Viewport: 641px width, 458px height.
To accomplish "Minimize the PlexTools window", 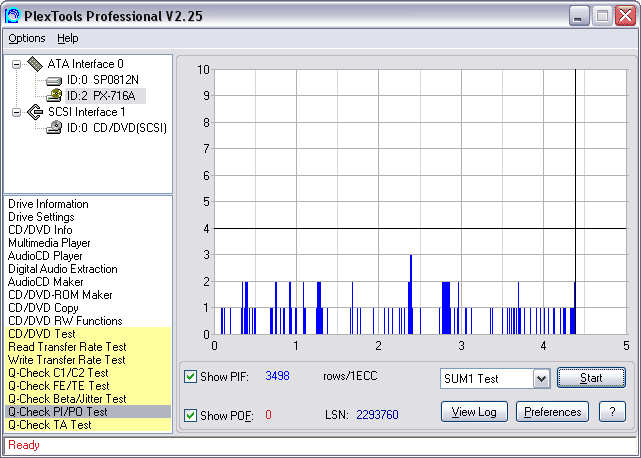I will 579,16.
